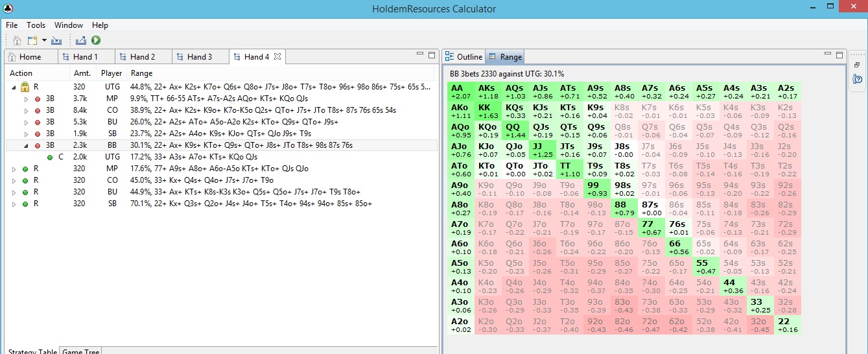868x354 pixels.
Task: Click the green dot on UTG call row
Action: (x=50, y=157)
